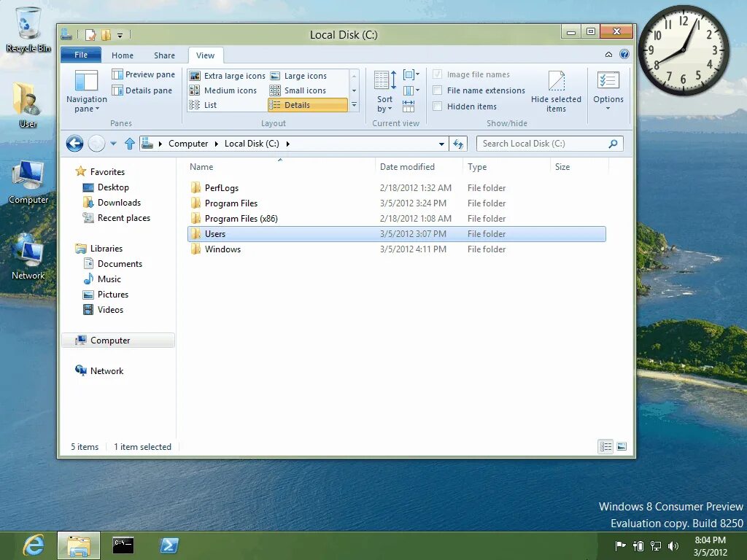Viewport: 747px width, 560px height.
Task: Navigate back using the back button
Action: (x=74, y=144)
